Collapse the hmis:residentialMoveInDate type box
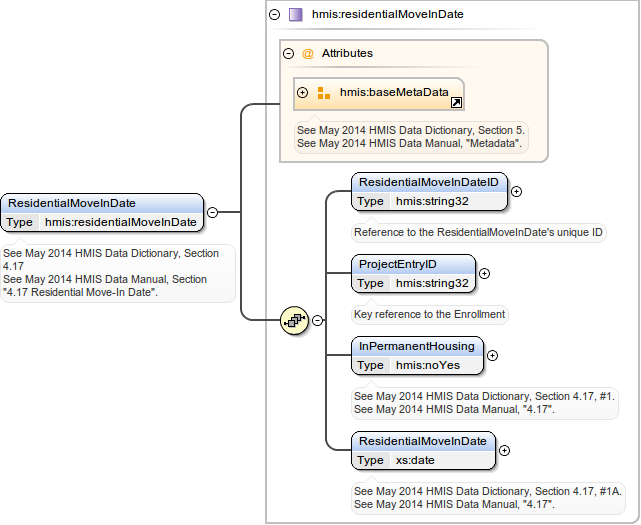 [275, 15]
